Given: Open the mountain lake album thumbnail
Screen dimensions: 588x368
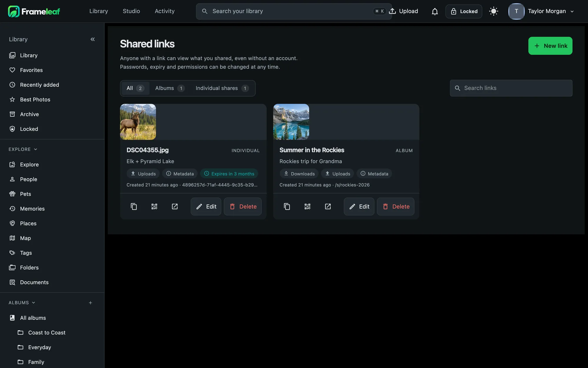Looking at the screenshot, I should pos(291,122).
